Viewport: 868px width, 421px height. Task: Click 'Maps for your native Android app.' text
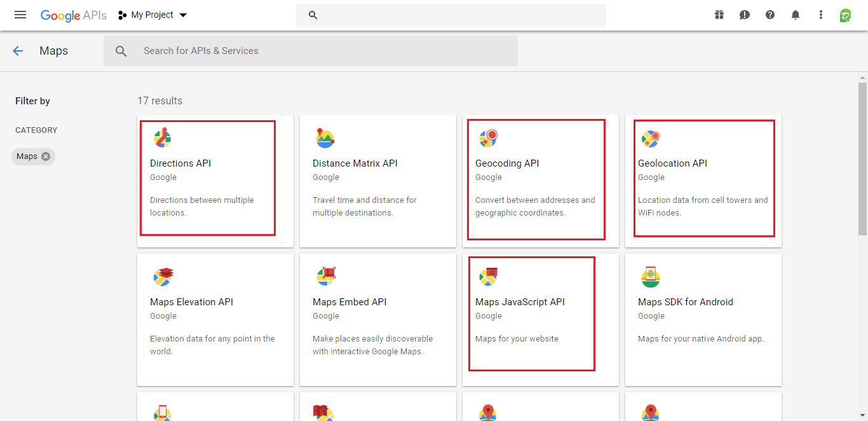pyautogui.click(x=701, y=339)
